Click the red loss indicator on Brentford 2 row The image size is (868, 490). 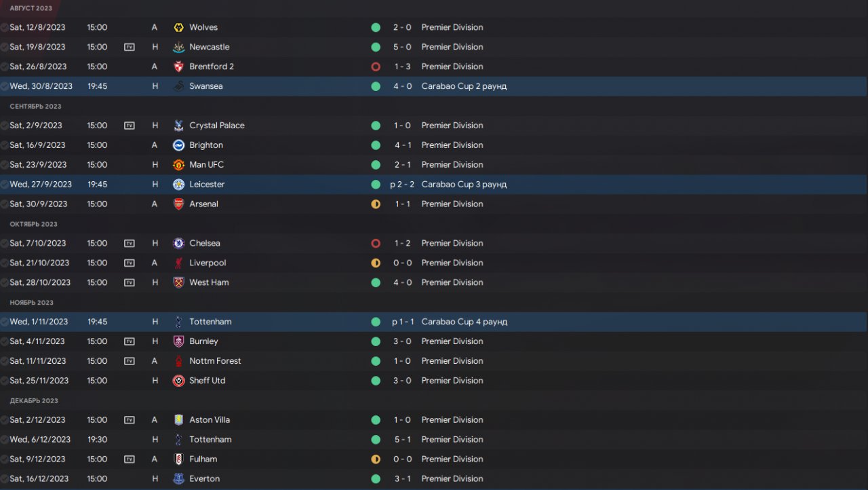(x=376, y=67)
